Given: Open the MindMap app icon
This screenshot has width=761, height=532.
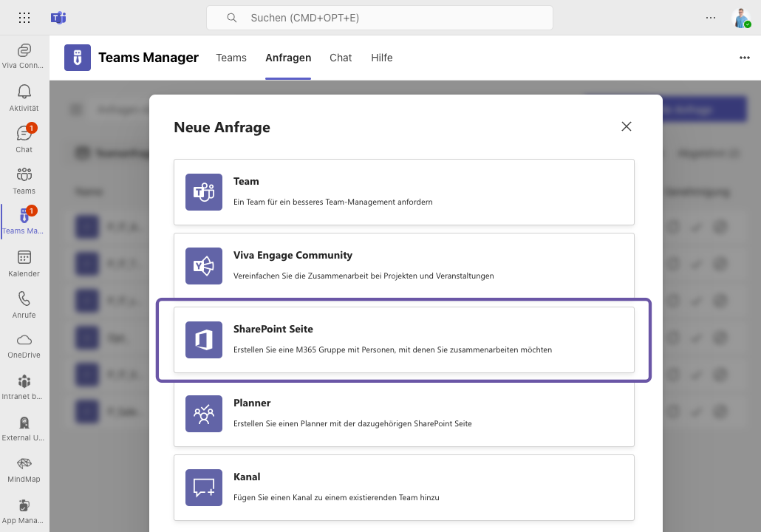Looking at the screenshot, I should click(x=24, y=468).
